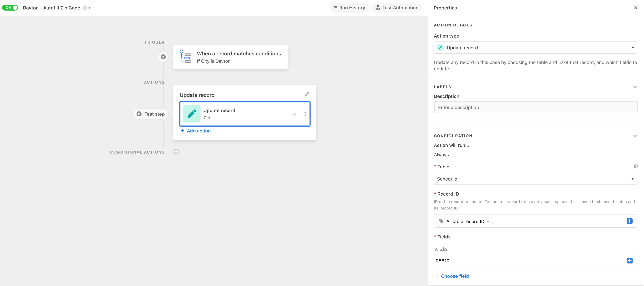
Task: Click the drag handle on Update record action
Action: (x=305, y=114)
